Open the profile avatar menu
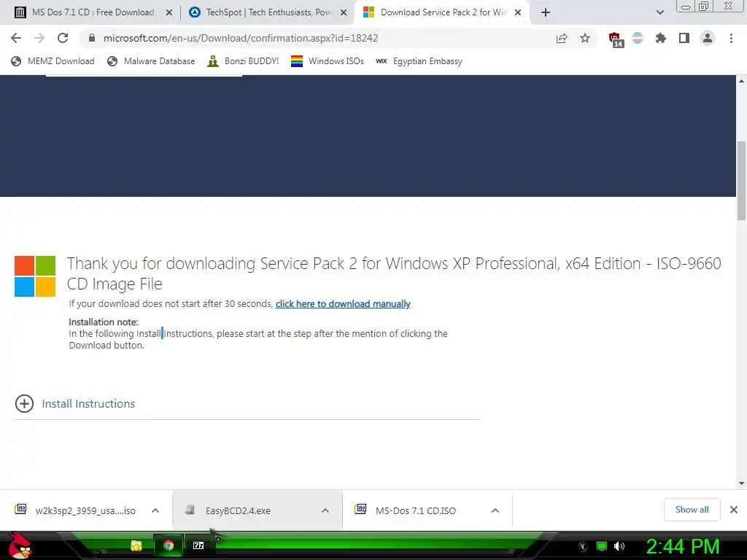Image resolution: width=747 pixels, height=560 pixels. point(708,38)
